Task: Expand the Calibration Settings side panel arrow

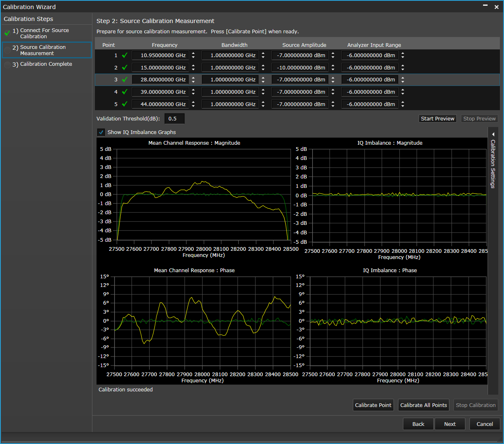Action: click(x=493, y=134)
